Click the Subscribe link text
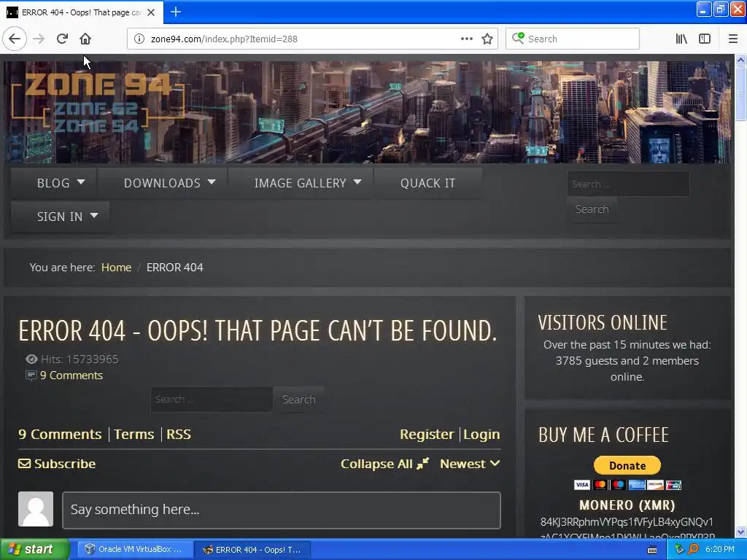747x560 pixels. tap(65, 464)
